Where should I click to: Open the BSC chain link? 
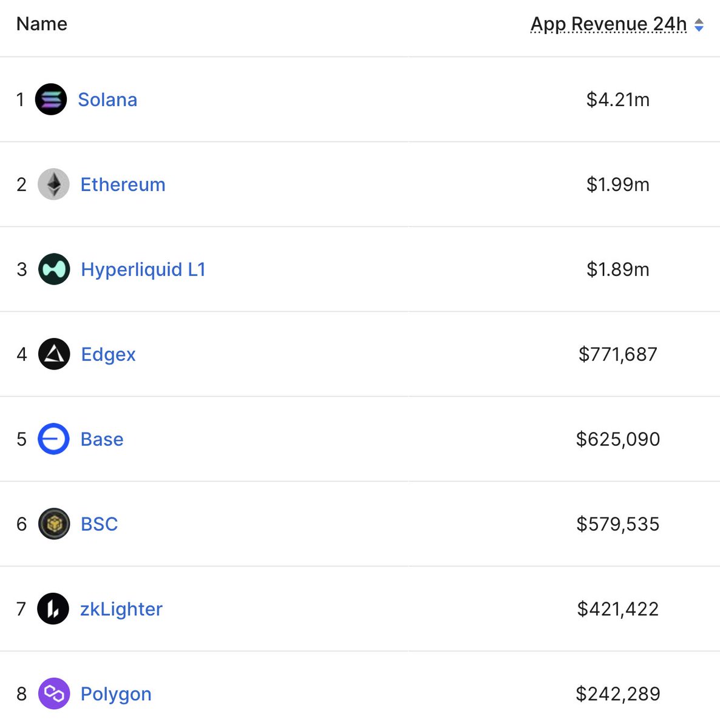point(100,524)
